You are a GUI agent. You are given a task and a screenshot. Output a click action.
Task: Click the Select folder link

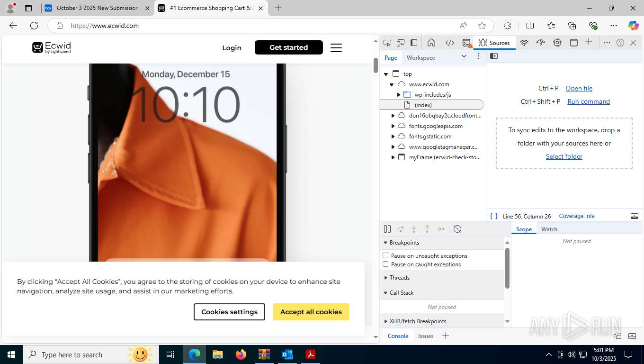(x=564, y=156)
